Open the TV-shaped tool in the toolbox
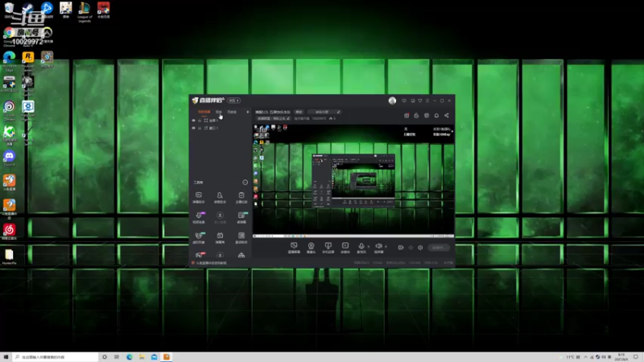 pos(220,237)
